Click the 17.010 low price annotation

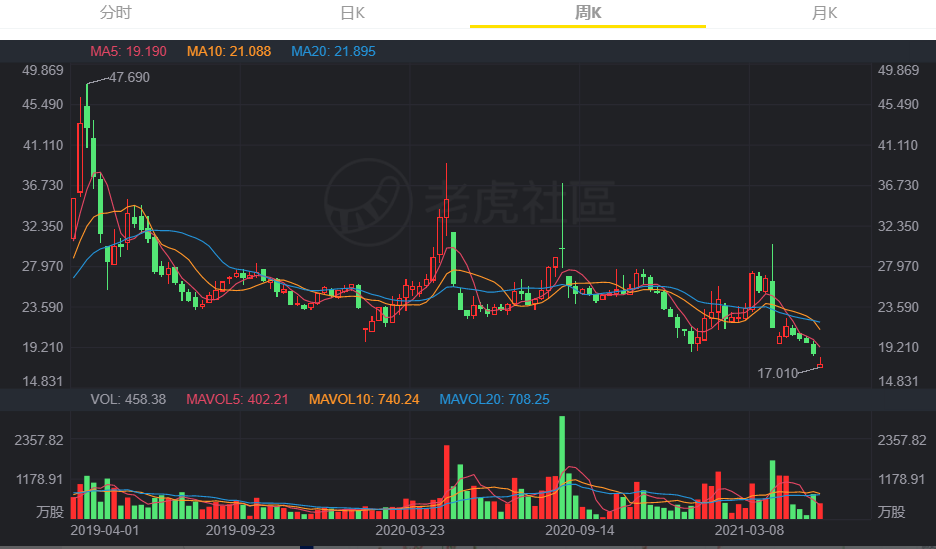pos(777,374)
